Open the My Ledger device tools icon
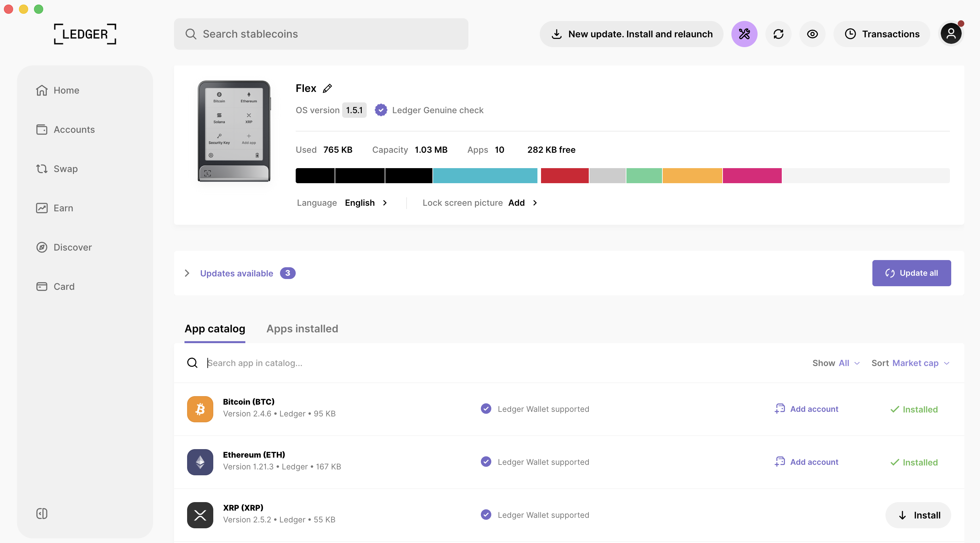 pos(744,34)
